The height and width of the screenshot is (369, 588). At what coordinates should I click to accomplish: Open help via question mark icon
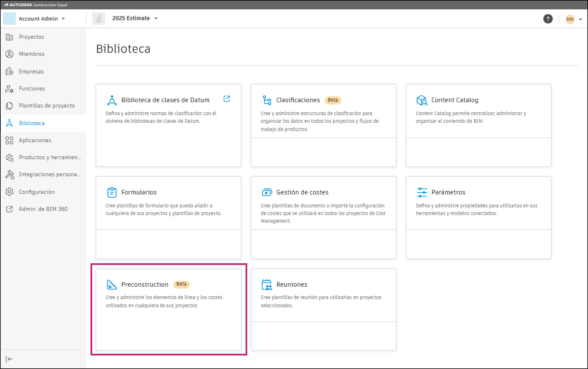point(548,19)
